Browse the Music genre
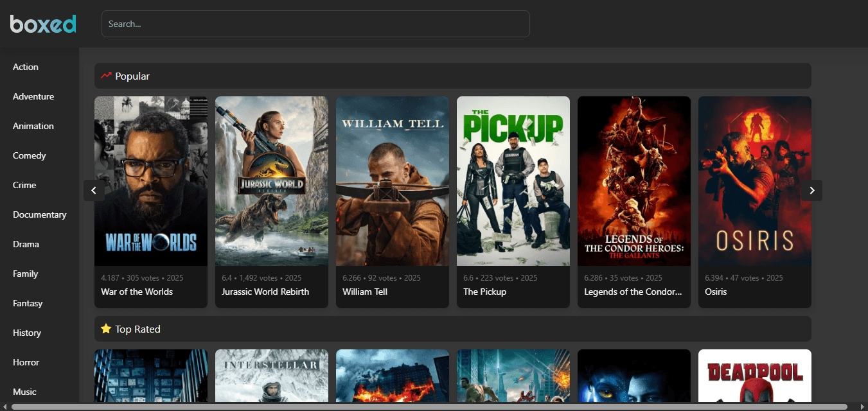 point(25,392)
